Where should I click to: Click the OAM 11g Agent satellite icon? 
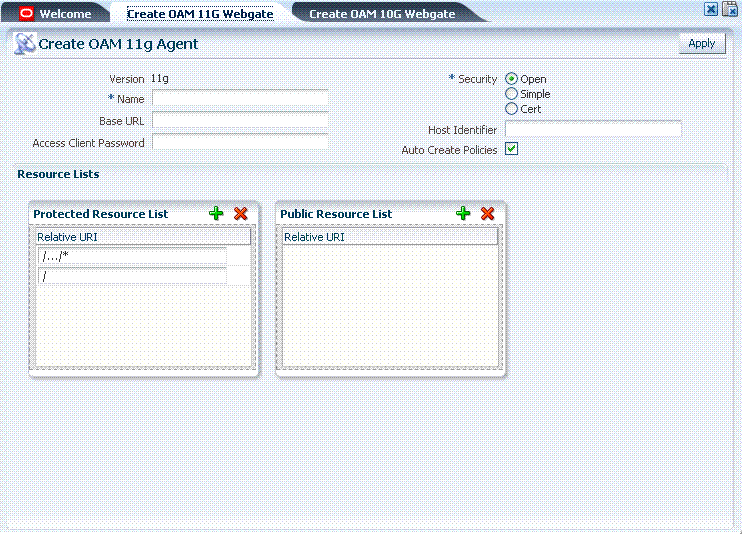[x=25, y=44]
